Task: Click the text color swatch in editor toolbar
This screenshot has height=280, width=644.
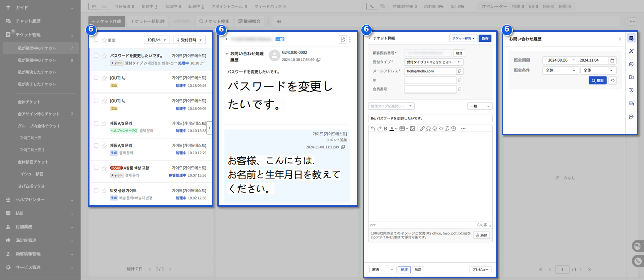Action: tap(392, 129)
